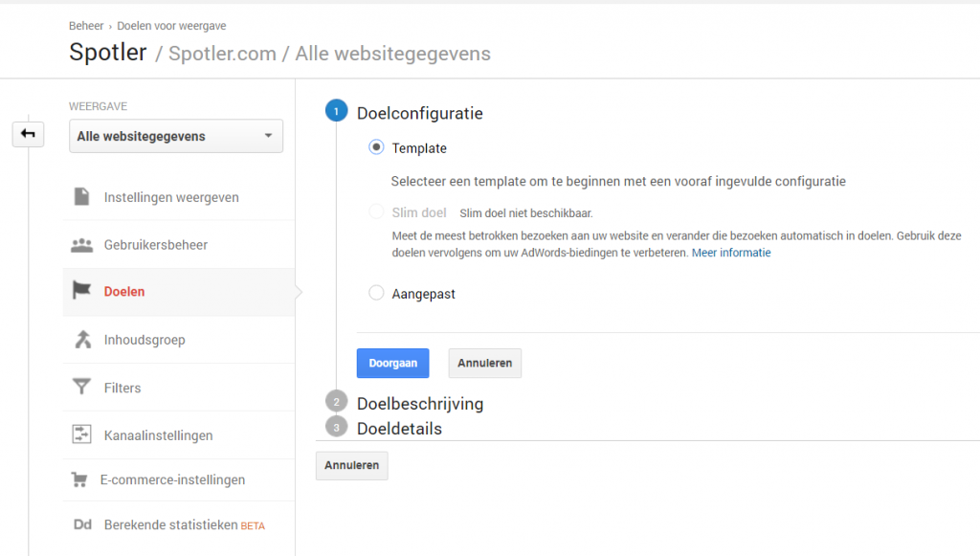Open the Alle websitegegevens view dropdown
Image resolution: width=980 pixels, height=556 pixels.
[176, 136]
